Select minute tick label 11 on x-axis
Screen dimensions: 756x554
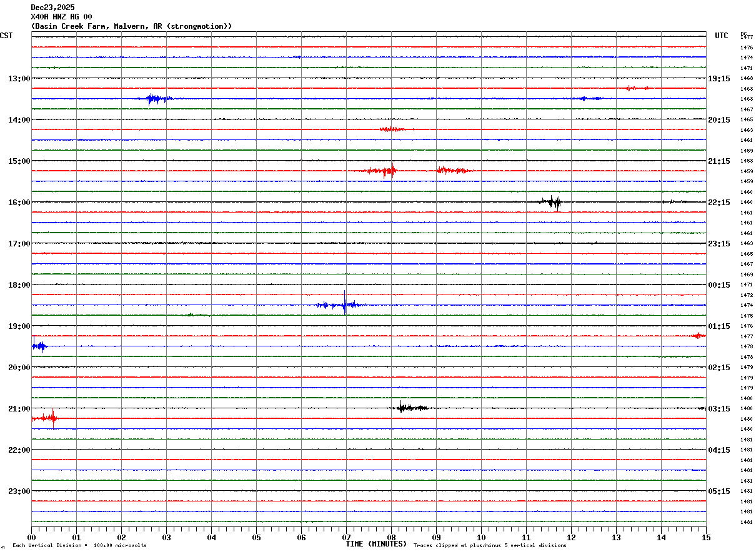(526, 537)
